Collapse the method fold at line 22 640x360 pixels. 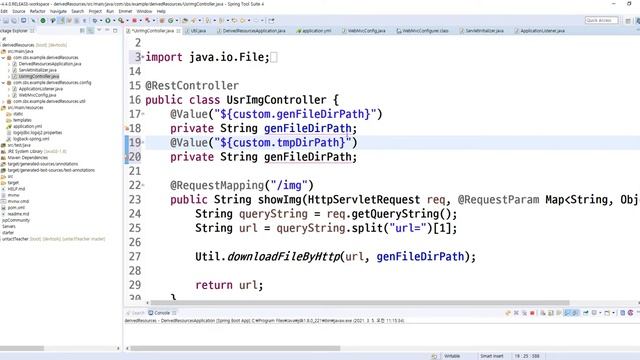coord(143,185)
